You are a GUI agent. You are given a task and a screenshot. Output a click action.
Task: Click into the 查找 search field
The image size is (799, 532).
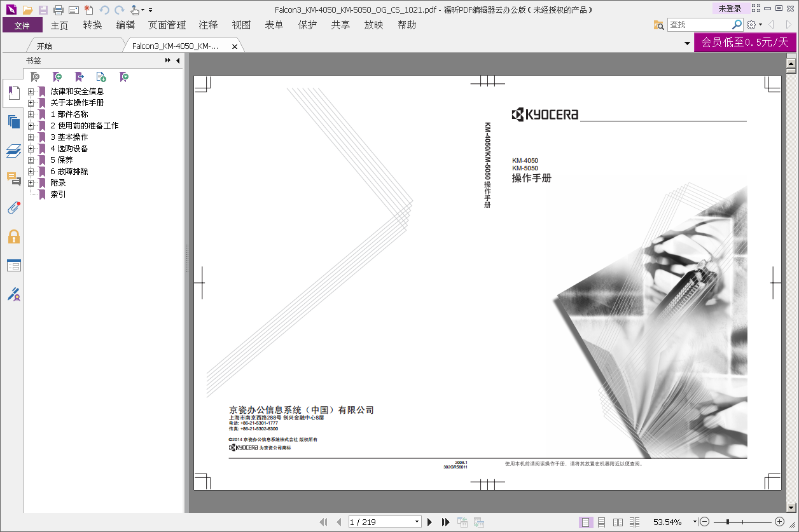(699, 25)
